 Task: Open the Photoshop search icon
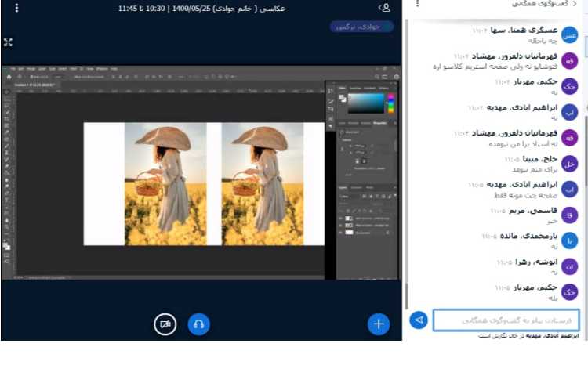pyautogui.click(x=377, y=77)
